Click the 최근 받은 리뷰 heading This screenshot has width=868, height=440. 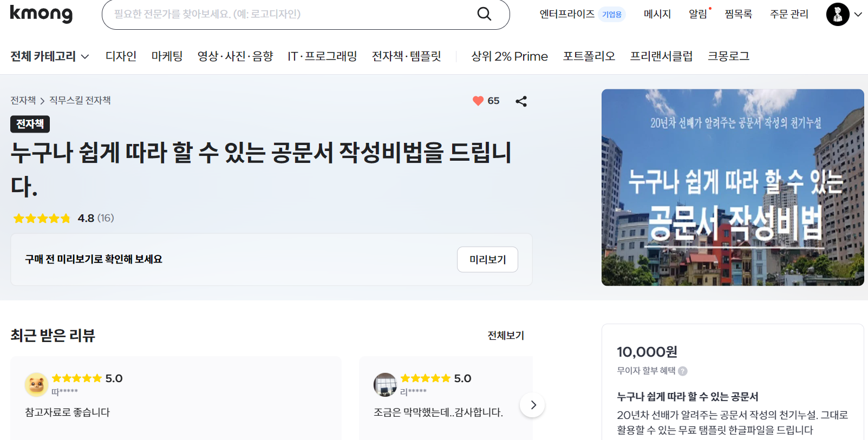point(53,336)
